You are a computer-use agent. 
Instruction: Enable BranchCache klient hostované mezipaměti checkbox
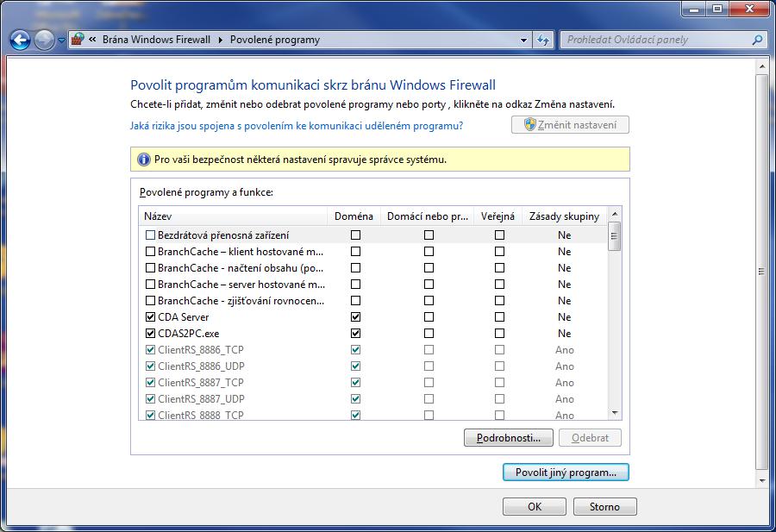[150, 252]
